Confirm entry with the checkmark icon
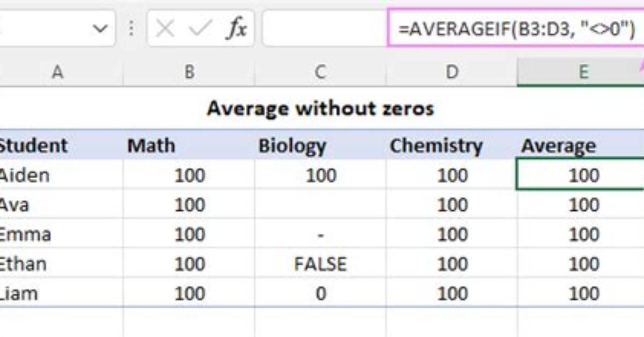Screen dimensions: 644x337 pyautogui.click(x=201, y=29)
